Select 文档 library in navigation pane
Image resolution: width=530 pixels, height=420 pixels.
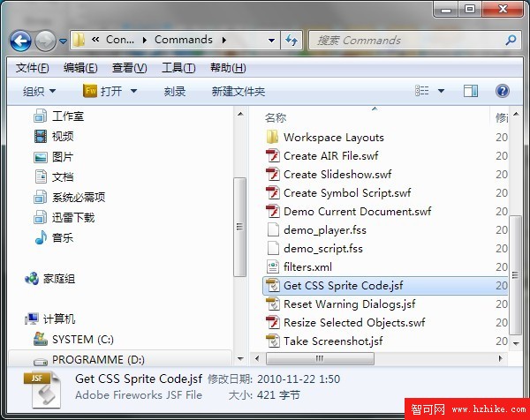(54, 177)
